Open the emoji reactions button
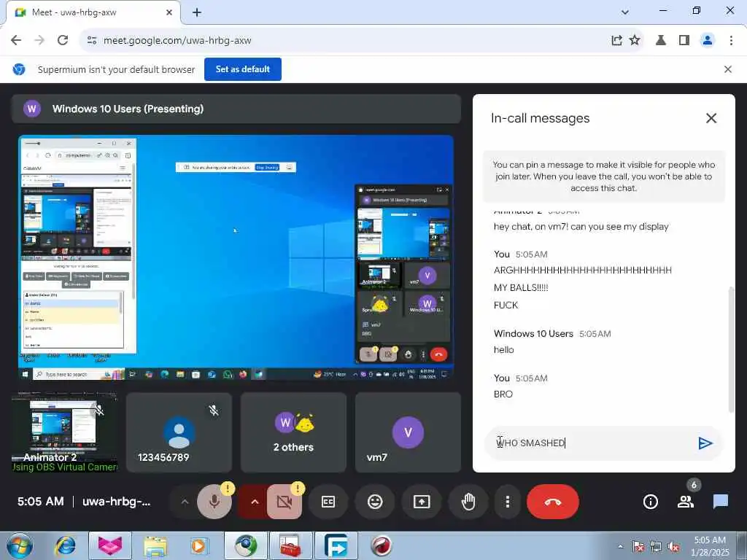The image size is (747, 560). point(375,502)
